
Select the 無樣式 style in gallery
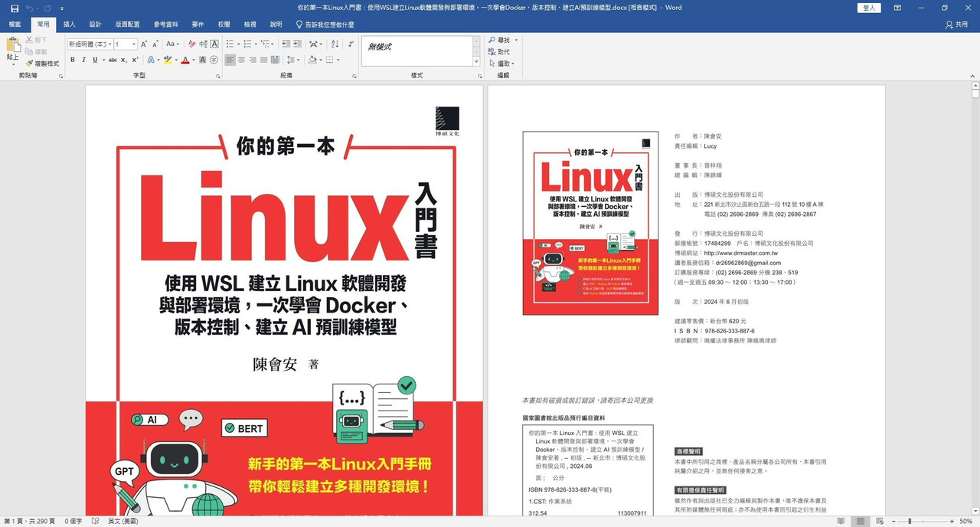pyautogui.click(x=379, y=47)
